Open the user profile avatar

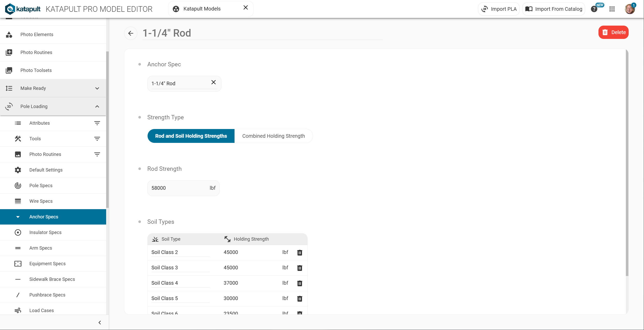click(x=630, y=9)
